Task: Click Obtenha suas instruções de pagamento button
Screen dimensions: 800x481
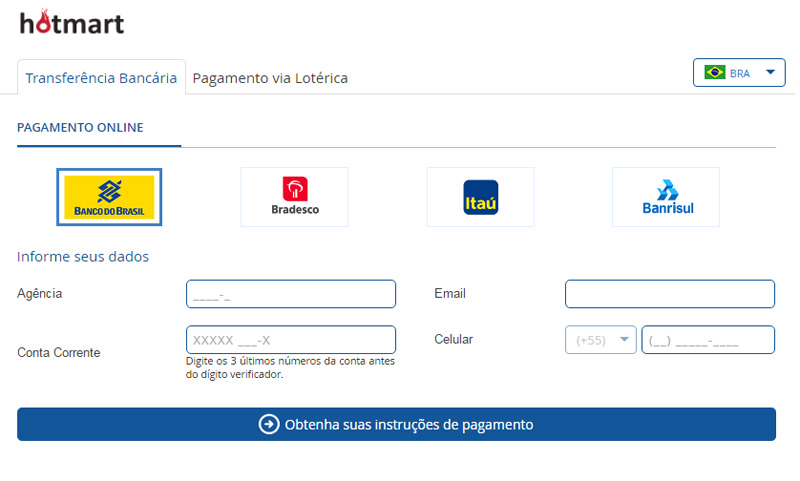Action: (396, 424)
